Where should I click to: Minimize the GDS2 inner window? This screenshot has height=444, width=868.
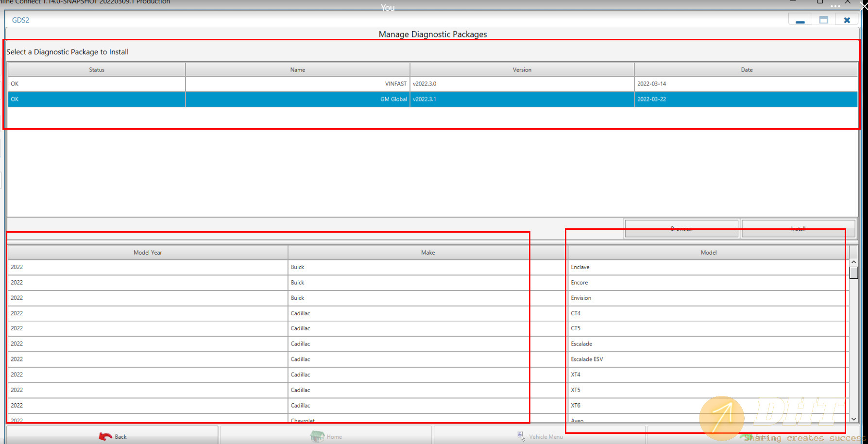coord(800,20)
